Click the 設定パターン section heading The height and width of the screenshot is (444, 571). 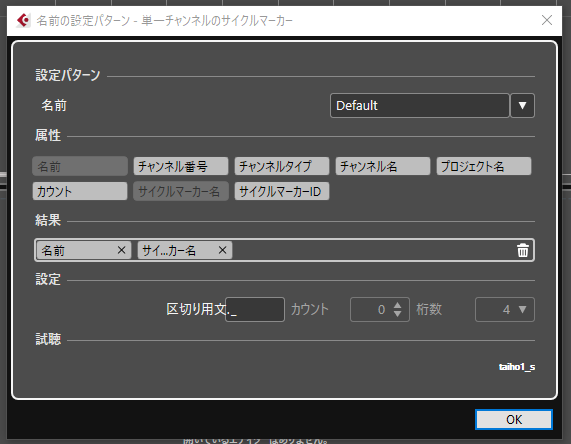coord(68,75)
